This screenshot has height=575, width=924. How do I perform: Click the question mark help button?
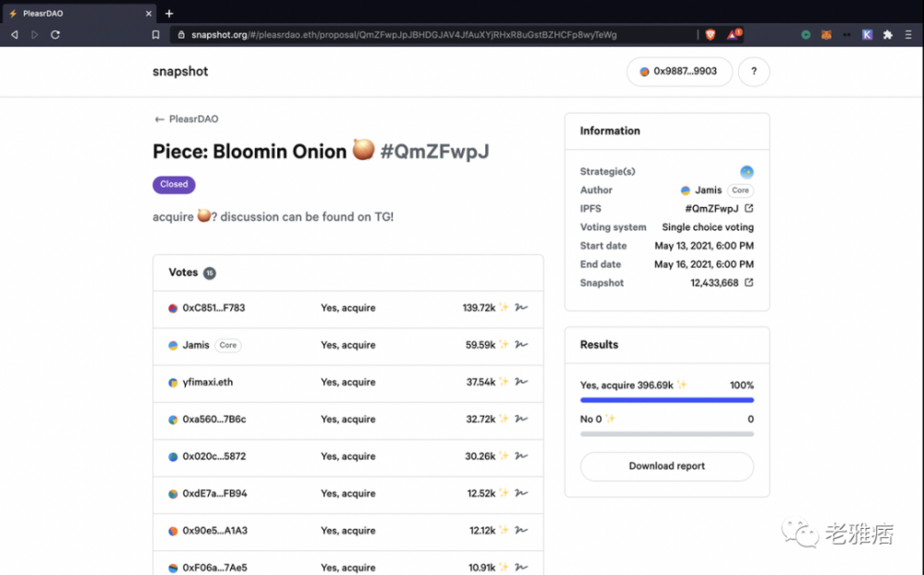(754, 71)
